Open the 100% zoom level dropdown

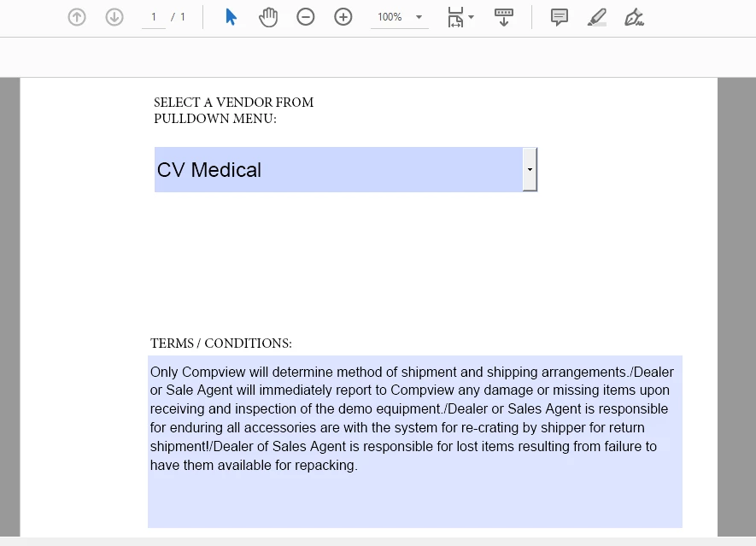pyautogui.click(x=419, y=17)
